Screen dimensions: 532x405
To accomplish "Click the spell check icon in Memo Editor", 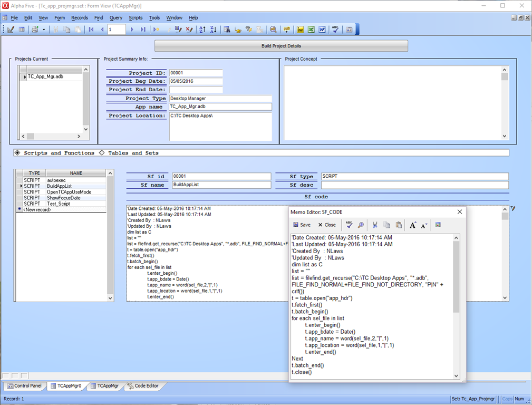I will point(349,225).
